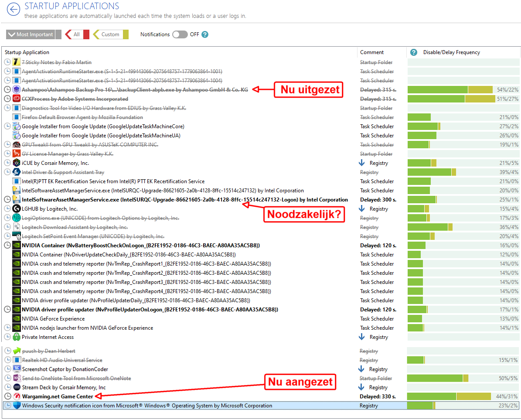The height and width of the screenshot is (420, 521).
Task: Select NvTmRep_CrashReport1 telemetry reporter row
Action: 261,264
